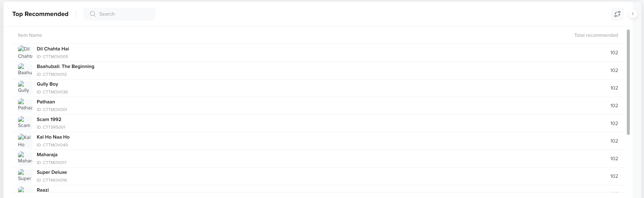Select the Kal Ho Naa Ho thumbnail
The height and width of the screenshot is (198, 644).
[x=25, y=141]
